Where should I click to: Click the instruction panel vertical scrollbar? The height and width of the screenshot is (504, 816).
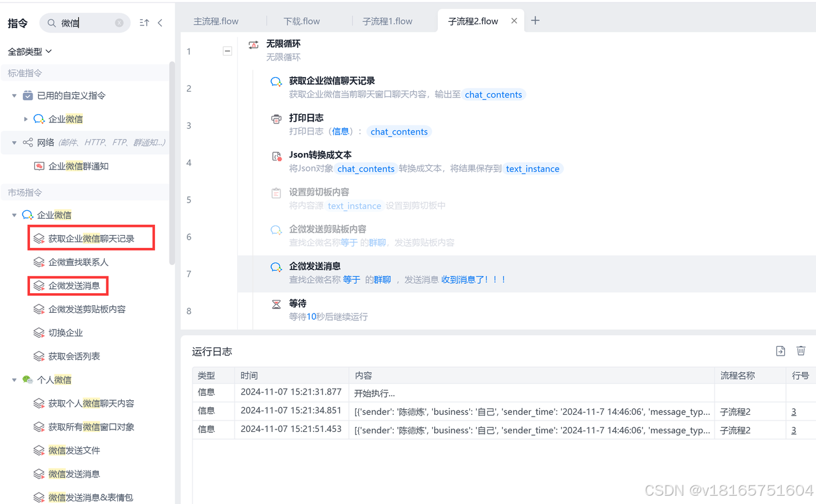click(x=171, y=163)
